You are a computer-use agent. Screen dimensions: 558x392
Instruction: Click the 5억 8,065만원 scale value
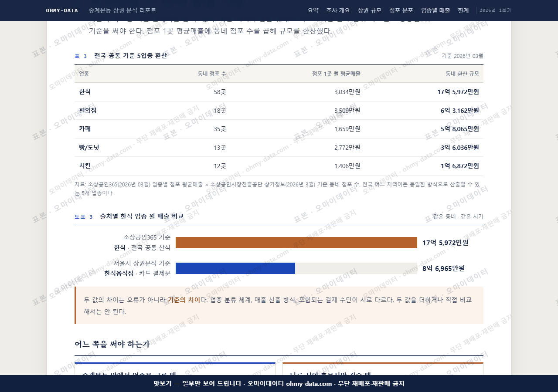coord(459,129)
